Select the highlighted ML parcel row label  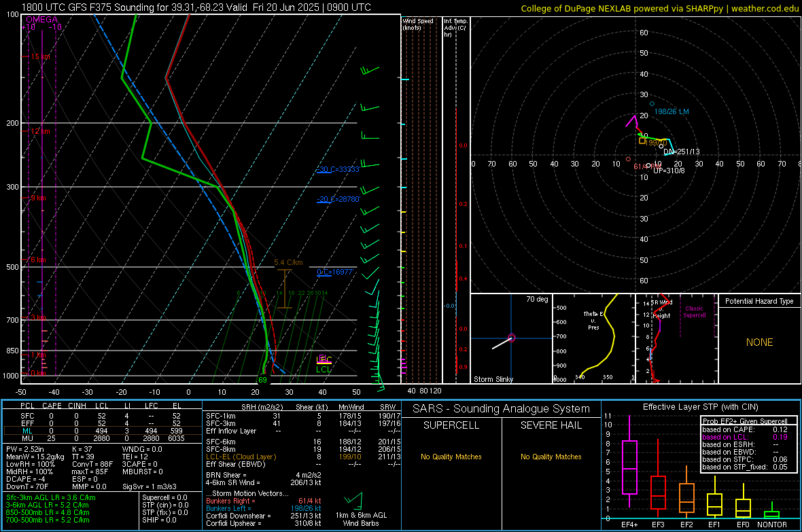pyautogui.click(x=27, y=431)
